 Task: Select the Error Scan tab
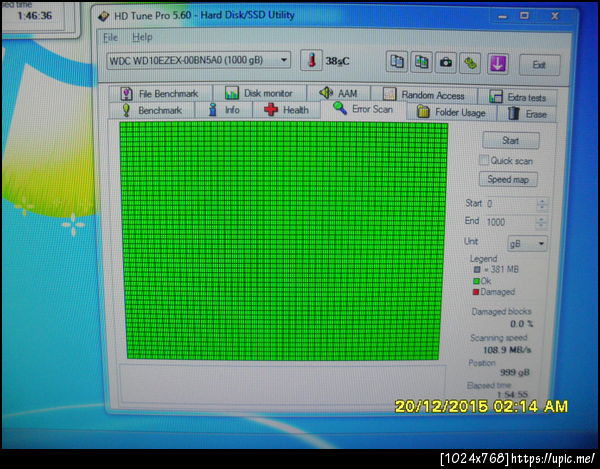tap(363, 109)
